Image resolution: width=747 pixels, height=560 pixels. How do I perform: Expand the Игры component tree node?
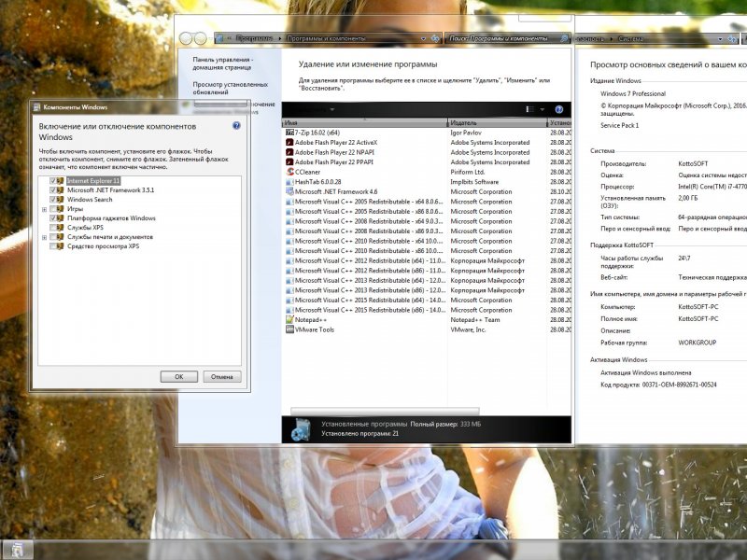tap(44, 209)
